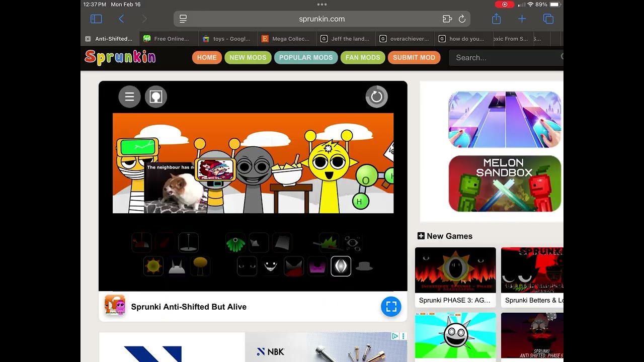
Task: Open POPULAR MODS section
Action: [306, 57]
